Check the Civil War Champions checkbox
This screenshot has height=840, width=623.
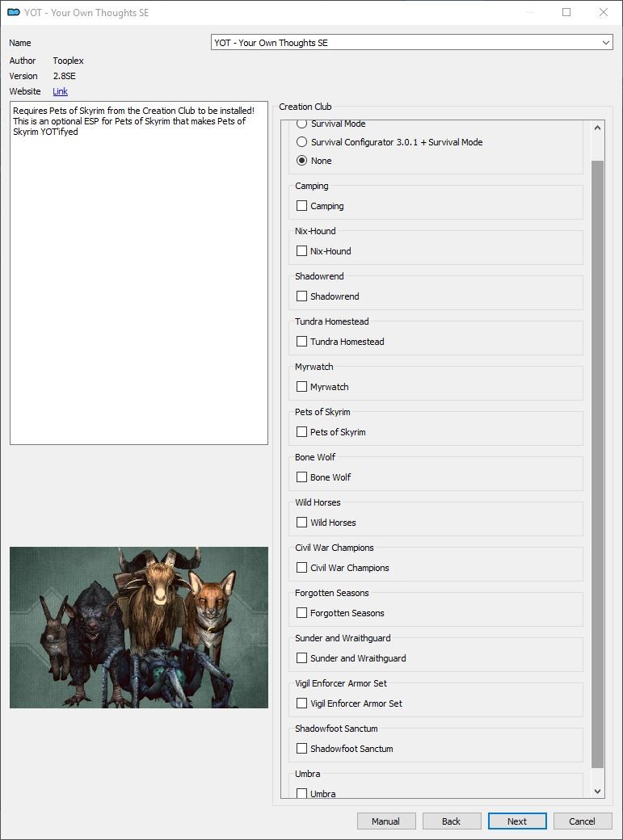coord(302,567)
